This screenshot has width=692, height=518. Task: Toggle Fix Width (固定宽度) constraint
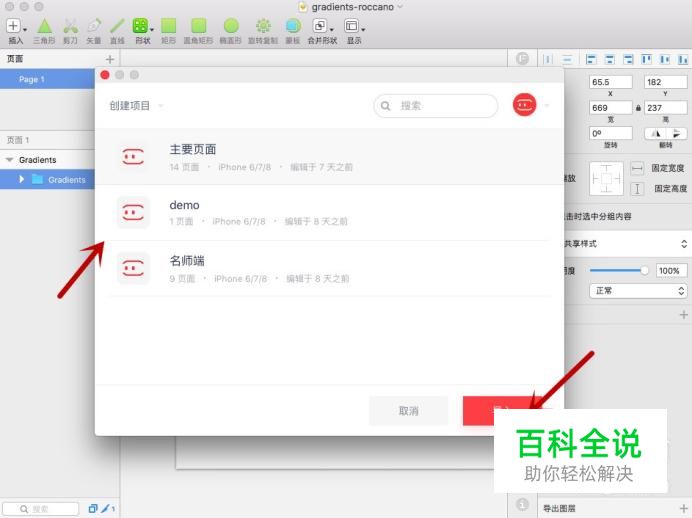point(637,168)
